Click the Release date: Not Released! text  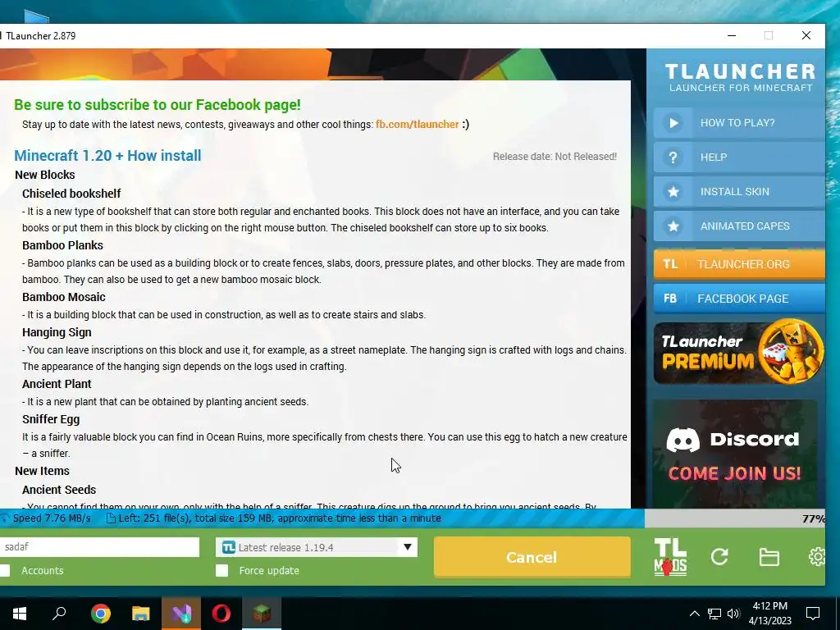click(555, 157)
